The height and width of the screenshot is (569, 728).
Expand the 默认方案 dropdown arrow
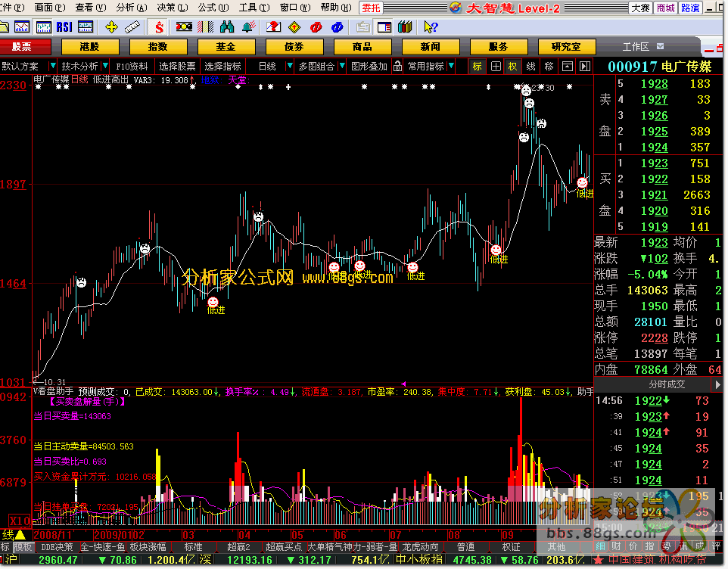click(52, 66)
